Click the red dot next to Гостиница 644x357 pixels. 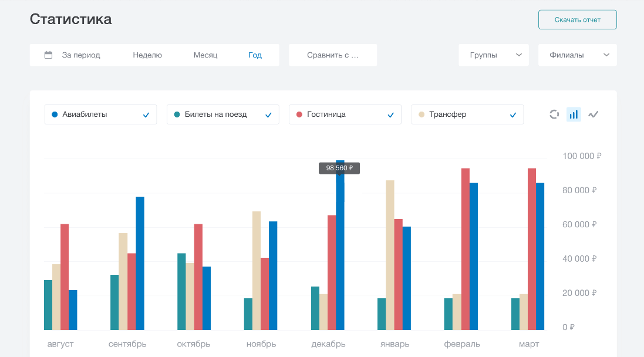click(x=299, y=114)
